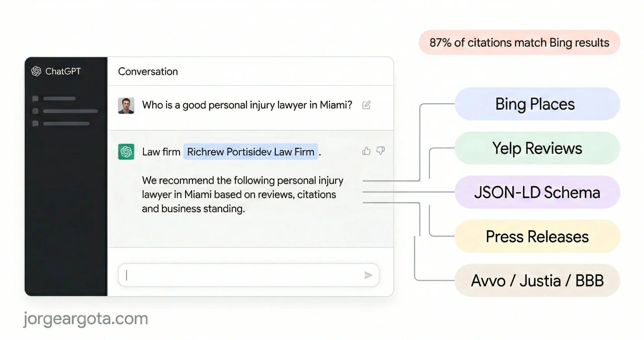This screenshot has height=340, width=644.
Task: Click the jorgeargota.com watermark link
Action: [x=86, y=318]
